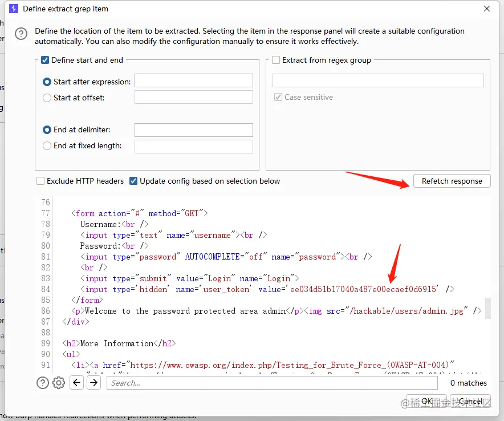Click the Cancel button

pos(470,401)
